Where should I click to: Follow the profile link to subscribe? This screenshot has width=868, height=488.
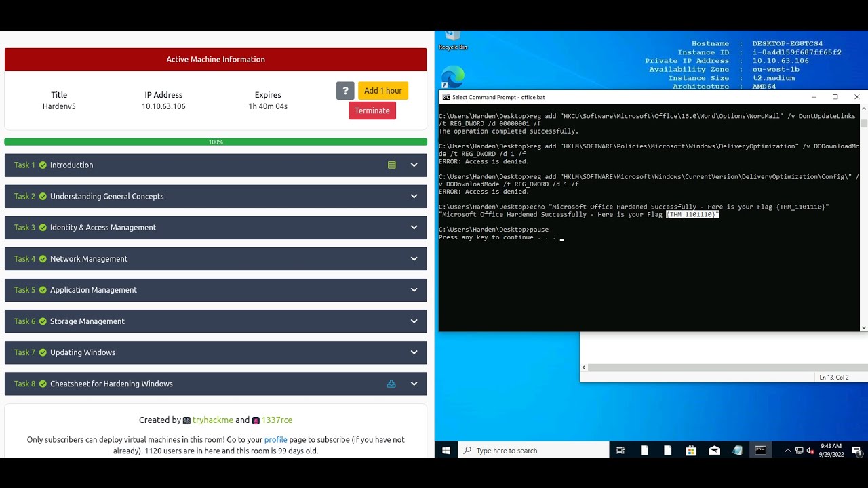coord(276,439)
